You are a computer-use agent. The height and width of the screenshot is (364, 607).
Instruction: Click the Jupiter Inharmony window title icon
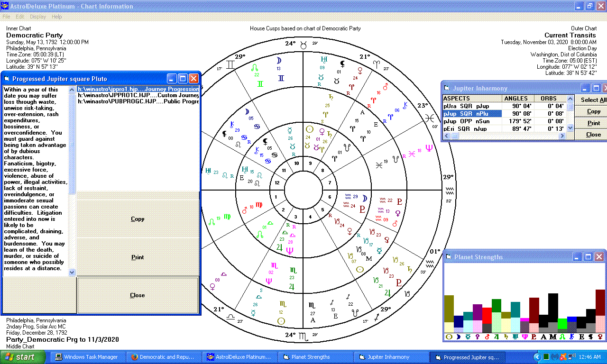447,88
